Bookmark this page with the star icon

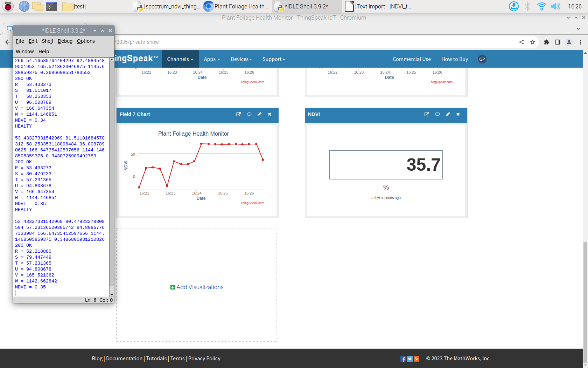[533, 42]
